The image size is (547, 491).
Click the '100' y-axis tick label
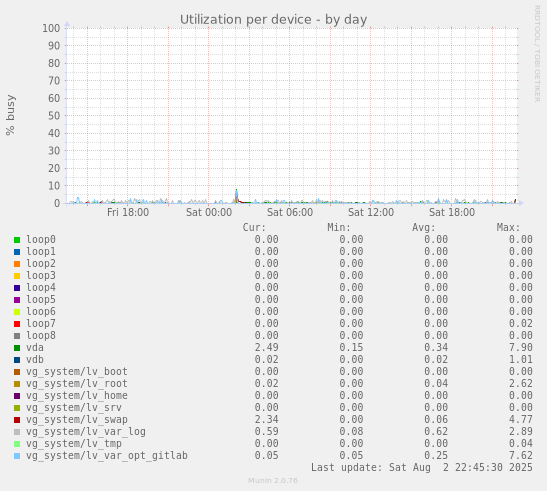click(51, 28)
